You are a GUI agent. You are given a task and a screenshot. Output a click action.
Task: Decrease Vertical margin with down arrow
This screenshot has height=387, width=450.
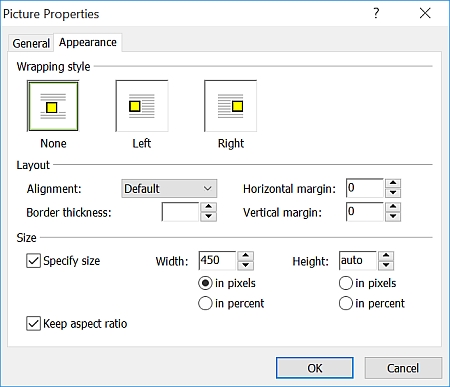[x=393, y=216]
